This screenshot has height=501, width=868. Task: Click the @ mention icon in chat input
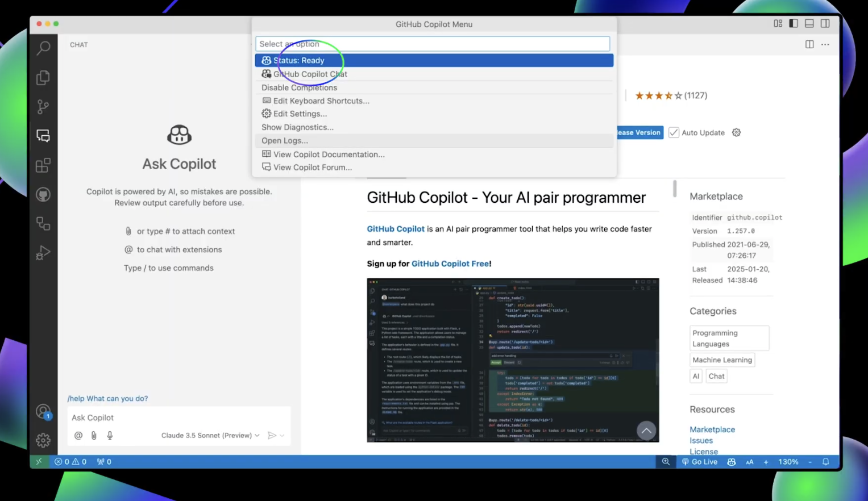pos(78,435)
